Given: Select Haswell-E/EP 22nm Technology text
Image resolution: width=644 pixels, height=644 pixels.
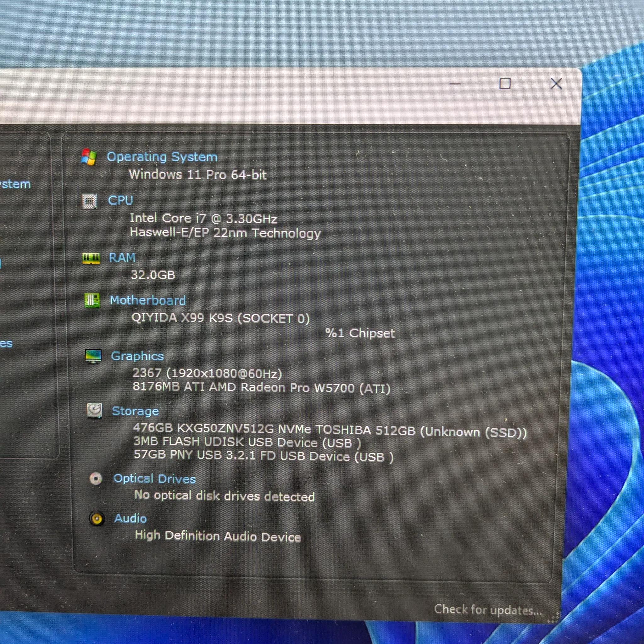Looking at the screenshot, I should click(225, 233).
